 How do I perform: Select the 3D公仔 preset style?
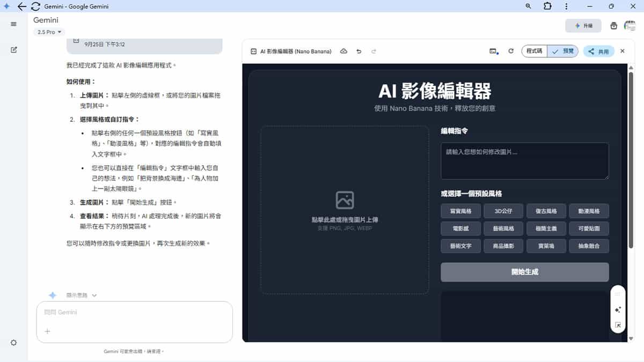[503, 211]
